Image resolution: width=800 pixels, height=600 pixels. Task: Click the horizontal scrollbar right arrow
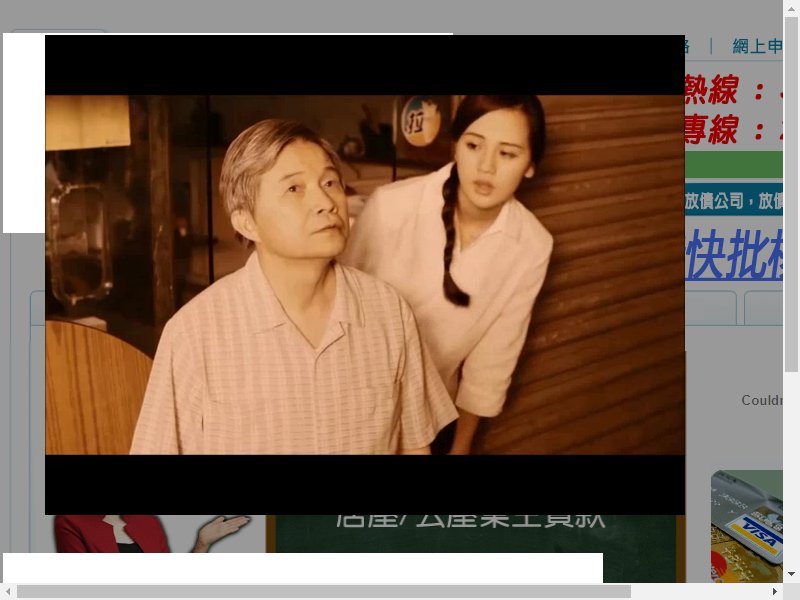click(x=774, y=591)
